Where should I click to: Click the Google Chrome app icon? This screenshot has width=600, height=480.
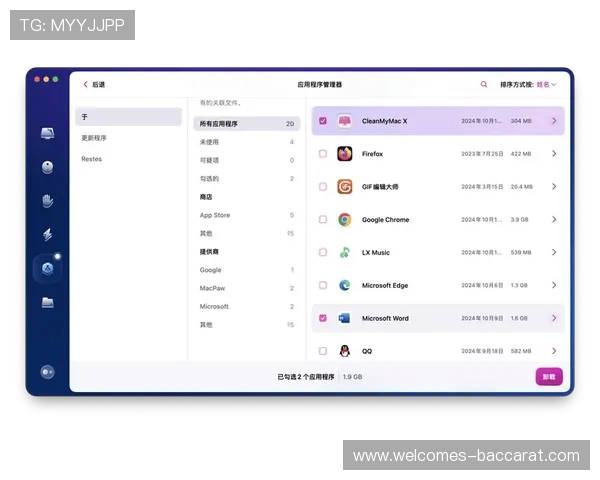tap(344, 220)
